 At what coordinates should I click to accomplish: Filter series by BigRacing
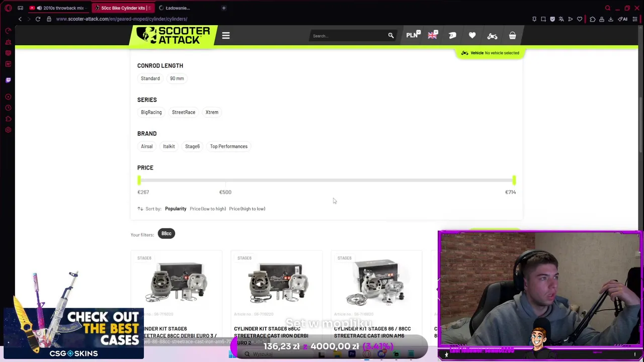coord(151,112)
